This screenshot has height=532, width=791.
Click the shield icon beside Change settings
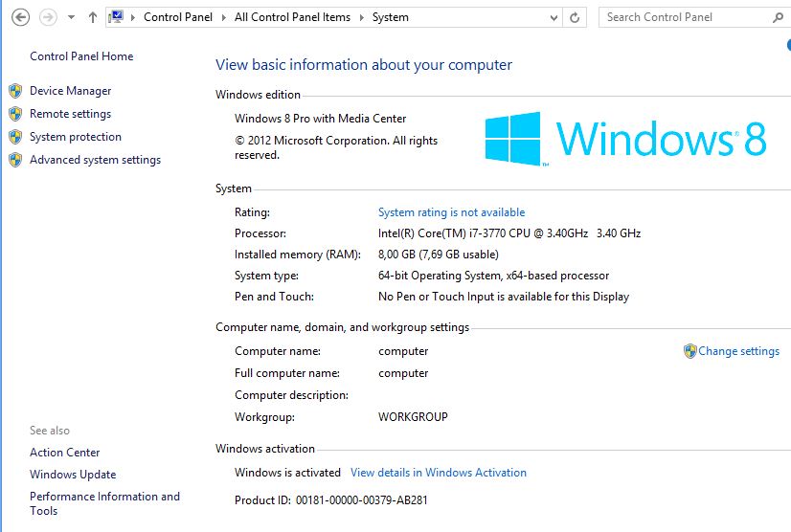(690, 351)
